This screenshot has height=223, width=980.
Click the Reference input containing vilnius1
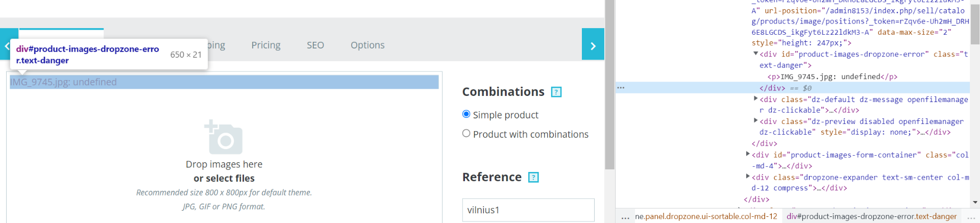(528, 210)
